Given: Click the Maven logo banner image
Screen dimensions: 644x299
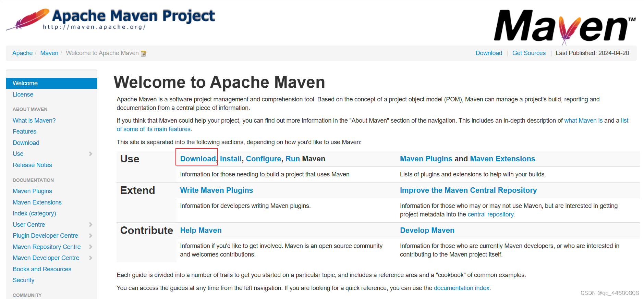Looking at the screenshot, I should [x=565, y=27].
